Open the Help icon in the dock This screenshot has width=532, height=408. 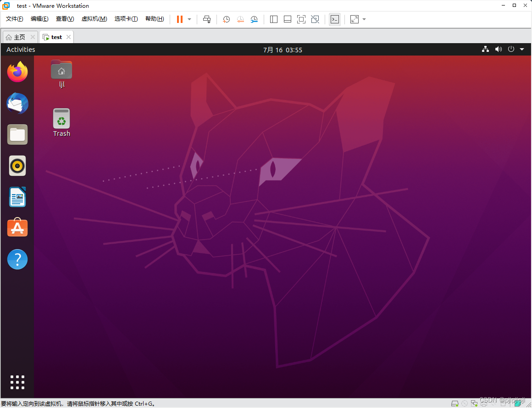(17, 259)
